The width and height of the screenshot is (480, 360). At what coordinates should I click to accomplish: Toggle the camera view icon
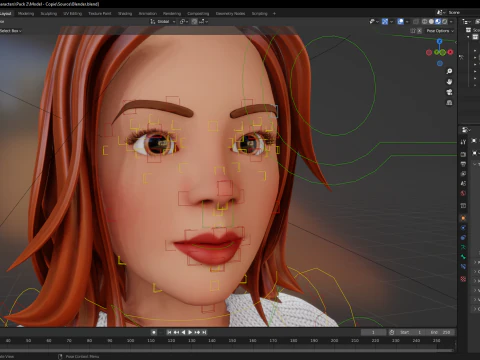point(449,92)
